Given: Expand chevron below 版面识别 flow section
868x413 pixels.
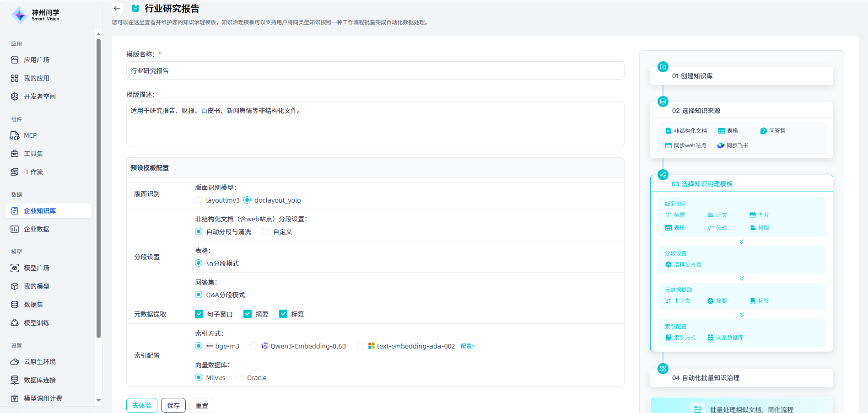Looking at the screenshot, I should [x=742, y=241].
